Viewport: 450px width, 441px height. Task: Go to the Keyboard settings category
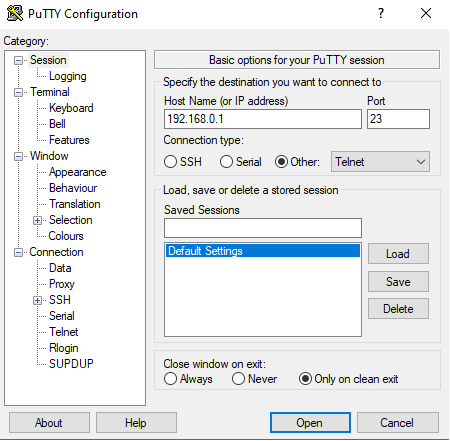(x=71, y=108)
